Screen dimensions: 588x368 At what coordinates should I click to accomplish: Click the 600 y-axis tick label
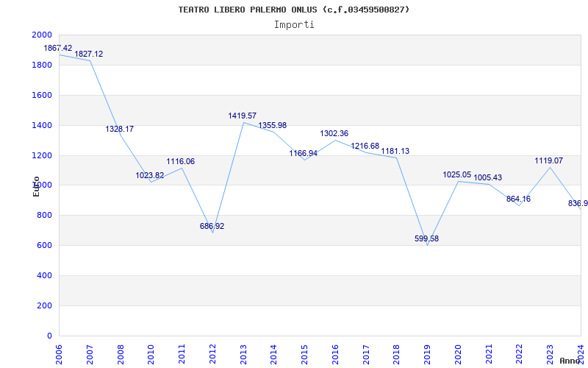[45, 246]
